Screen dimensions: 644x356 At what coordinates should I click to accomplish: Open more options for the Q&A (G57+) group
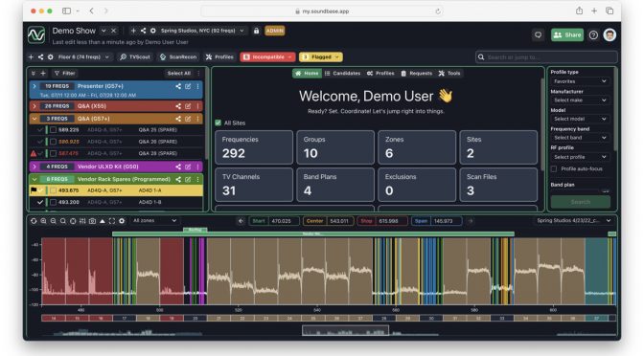[x=197, y=119]
